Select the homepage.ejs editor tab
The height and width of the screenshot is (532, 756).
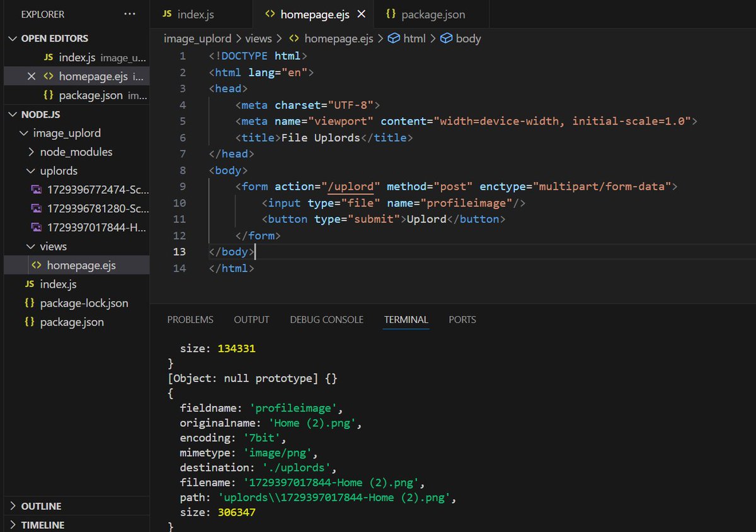[x=314, y=14]
